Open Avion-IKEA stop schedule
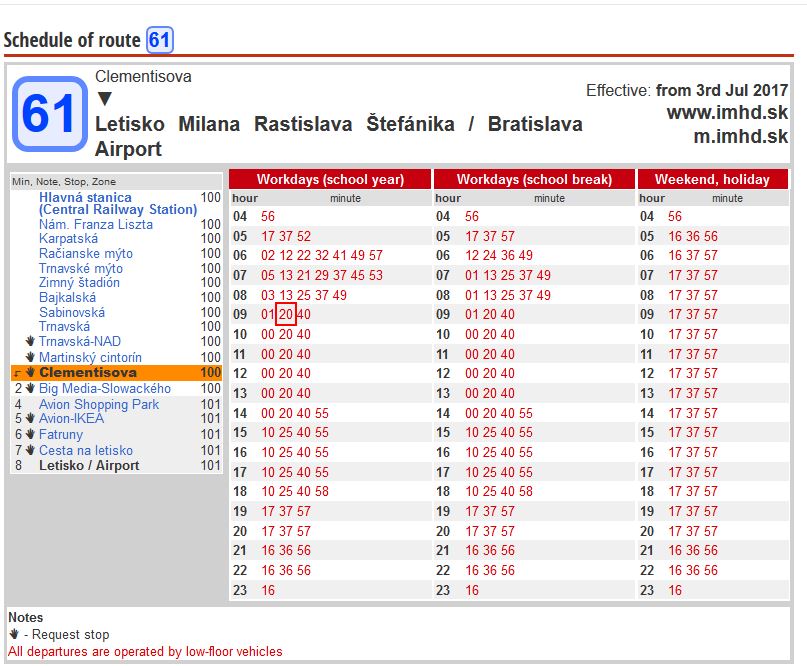 [72, 418]
